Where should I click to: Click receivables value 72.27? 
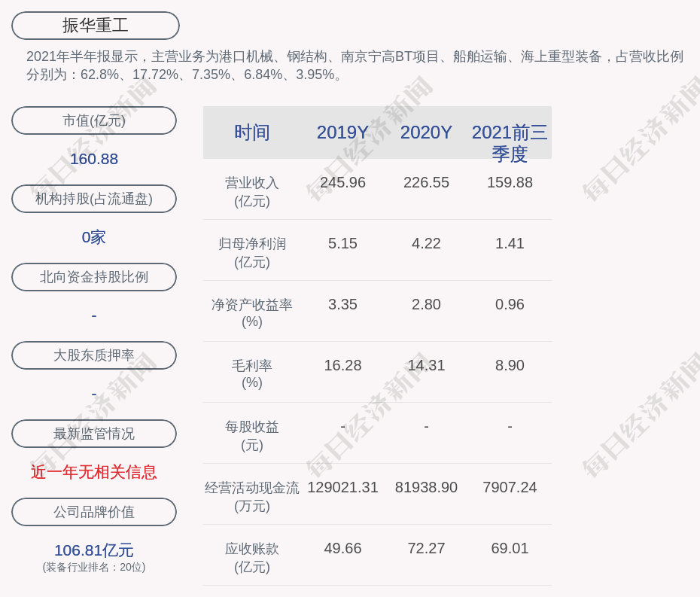[x=426, y=548]
